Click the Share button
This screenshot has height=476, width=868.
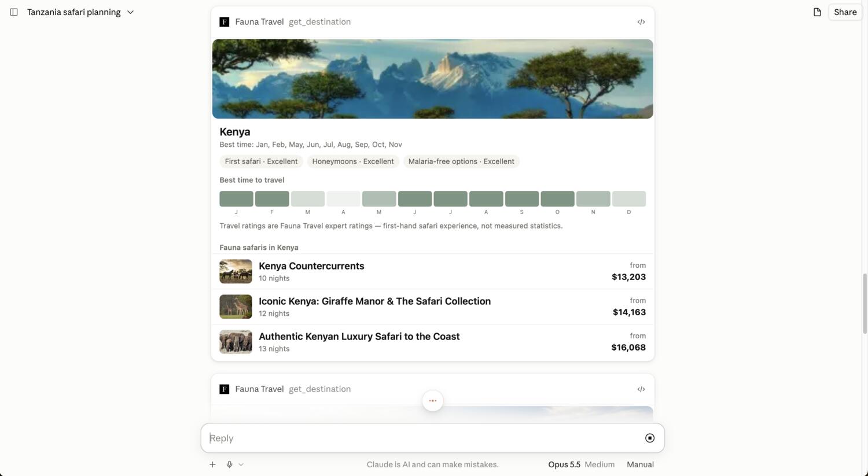[845, 12]
